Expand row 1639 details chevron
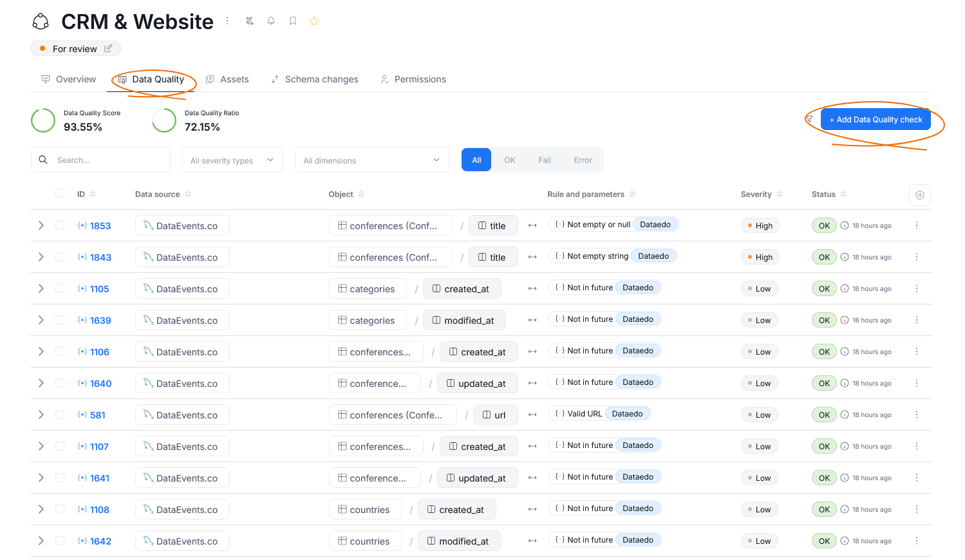This screenshot has height=560, width=965. point(41,320)
